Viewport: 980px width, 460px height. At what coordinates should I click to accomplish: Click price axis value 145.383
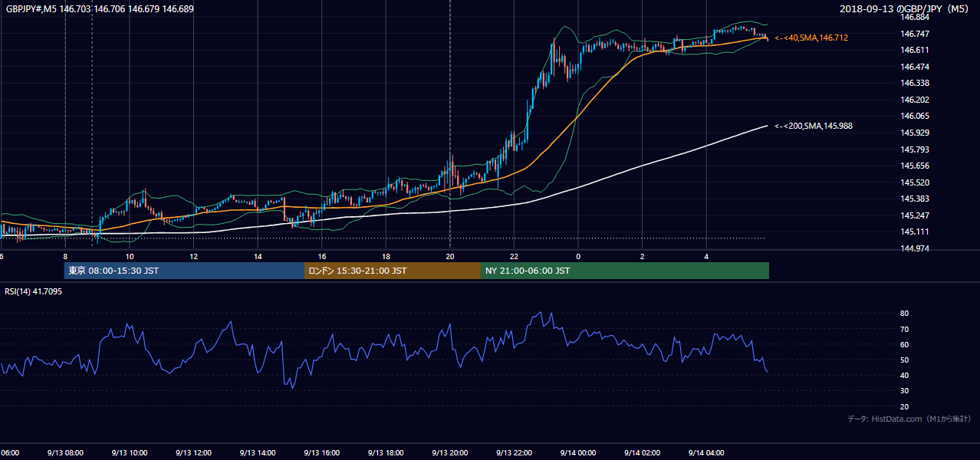[915, 199]
